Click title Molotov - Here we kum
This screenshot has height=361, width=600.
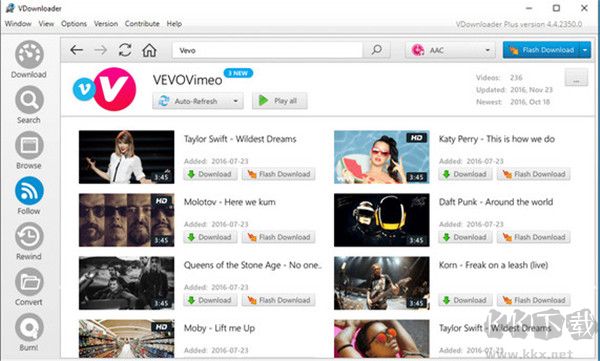pos(230,202)
